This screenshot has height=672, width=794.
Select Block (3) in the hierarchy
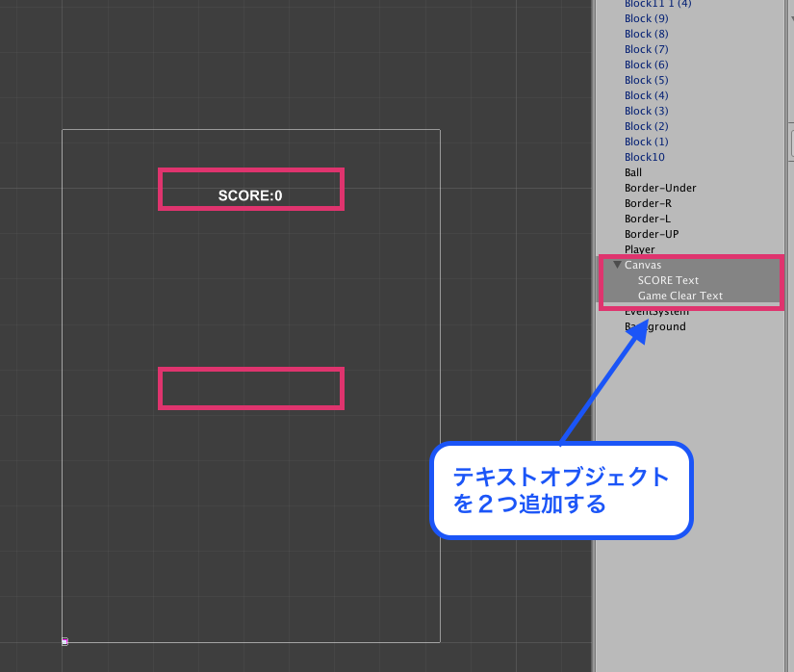(646, 111)
